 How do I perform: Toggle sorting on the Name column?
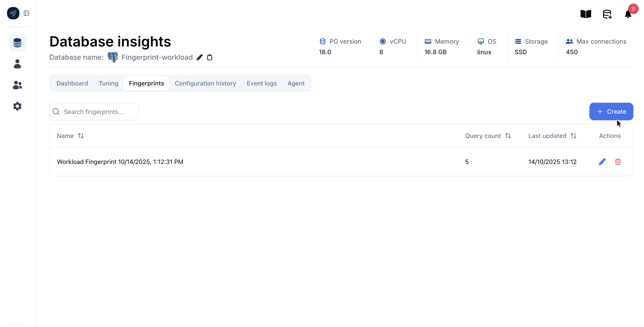tap(81, 136)
